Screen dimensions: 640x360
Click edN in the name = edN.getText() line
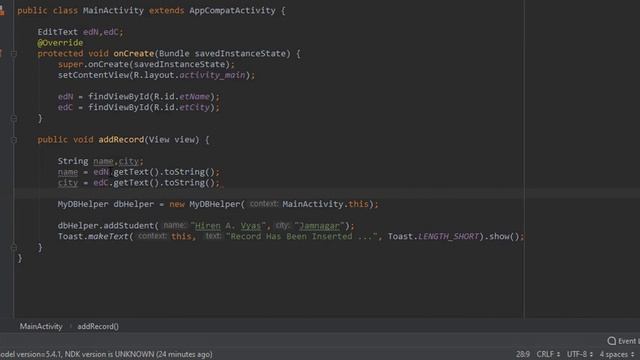(101, 172)
